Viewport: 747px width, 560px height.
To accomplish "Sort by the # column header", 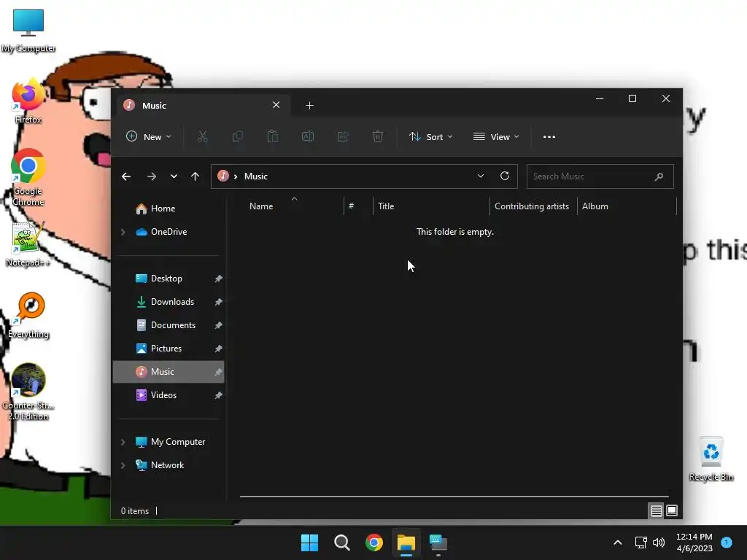I will coord(357,206).
